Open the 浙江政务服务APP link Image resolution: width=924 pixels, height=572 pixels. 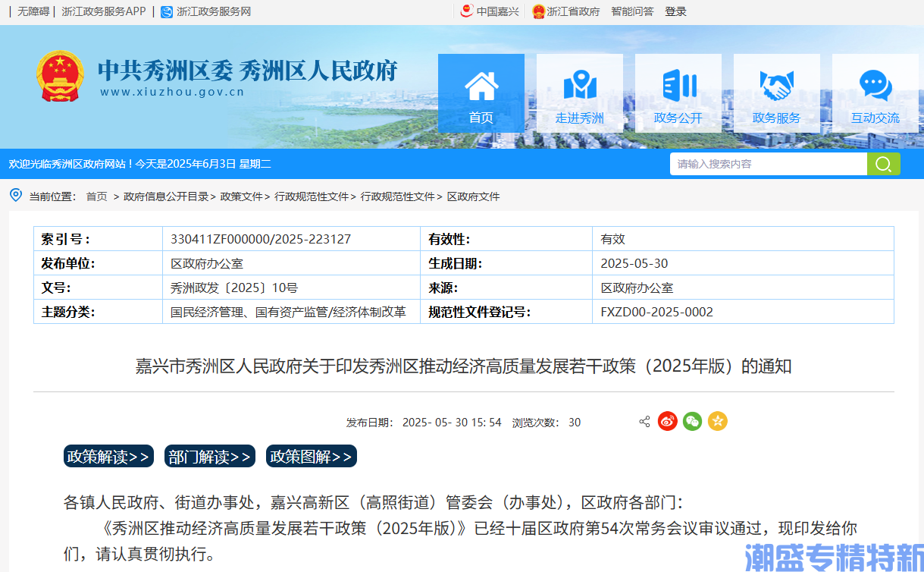click(x=104, y=11)
